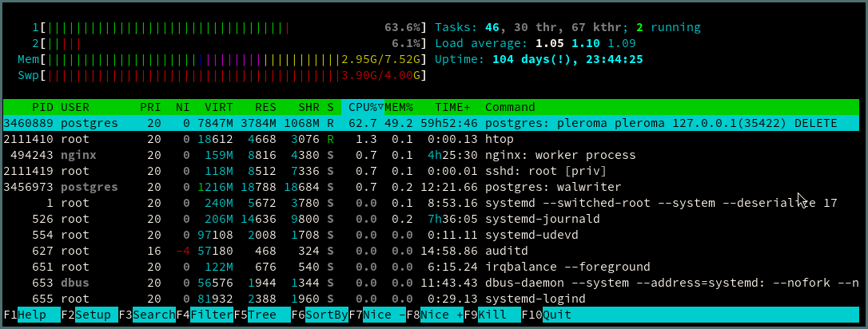Sort by the MEM% column header

[x=399, y=107]
